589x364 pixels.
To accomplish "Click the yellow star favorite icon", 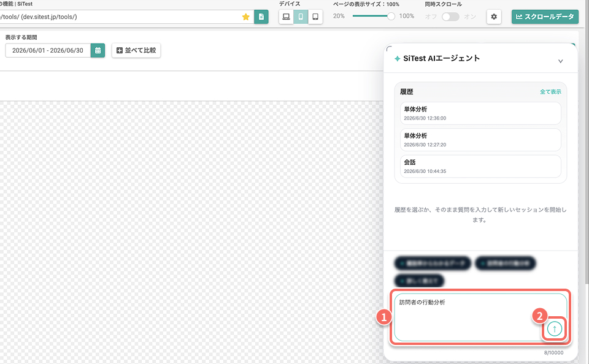I will [245, 17].
